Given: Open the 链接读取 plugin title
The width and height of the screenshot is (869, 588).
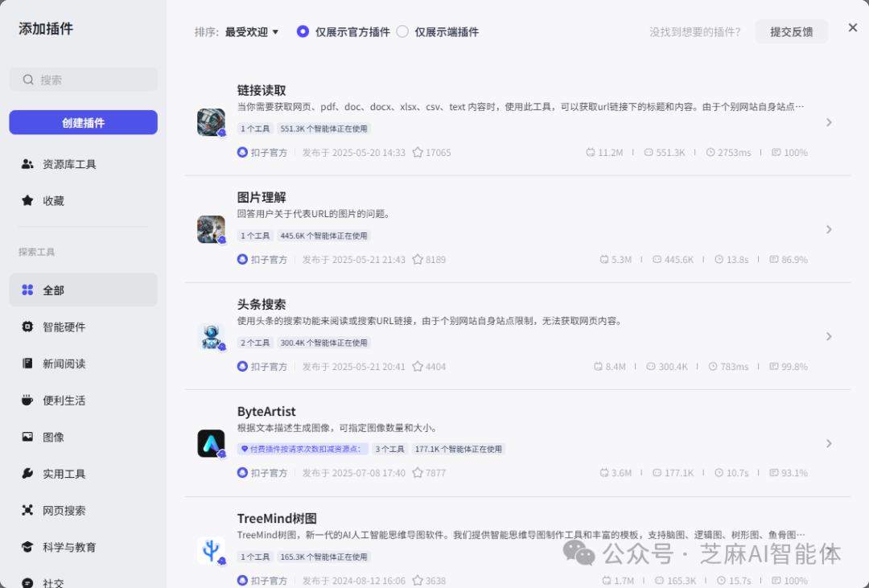Looking at the screenshot, I should (x=262, y=90).
